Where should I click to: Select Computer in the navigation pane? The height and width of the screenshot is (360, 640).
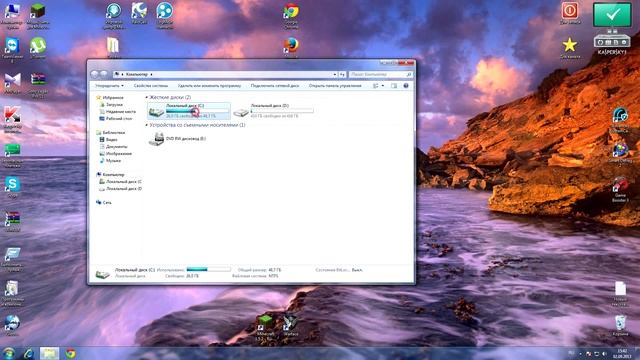coord(113,175)
